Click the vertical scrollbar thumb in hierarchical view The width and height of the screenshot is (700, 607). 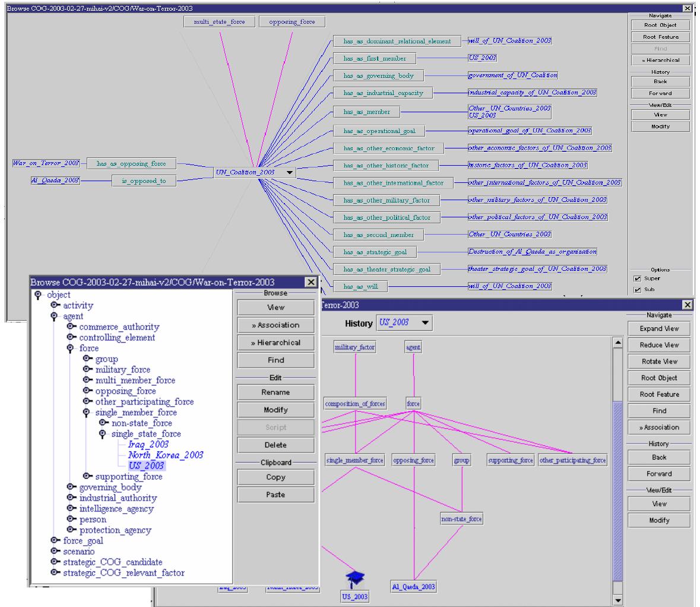(618, 491)
